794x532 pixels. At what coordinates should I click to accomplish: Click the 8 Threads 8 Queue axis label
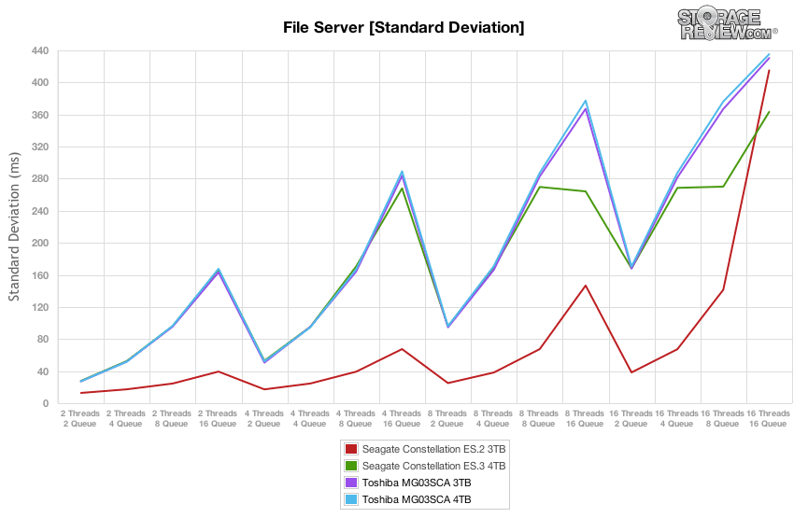[539, 419]
